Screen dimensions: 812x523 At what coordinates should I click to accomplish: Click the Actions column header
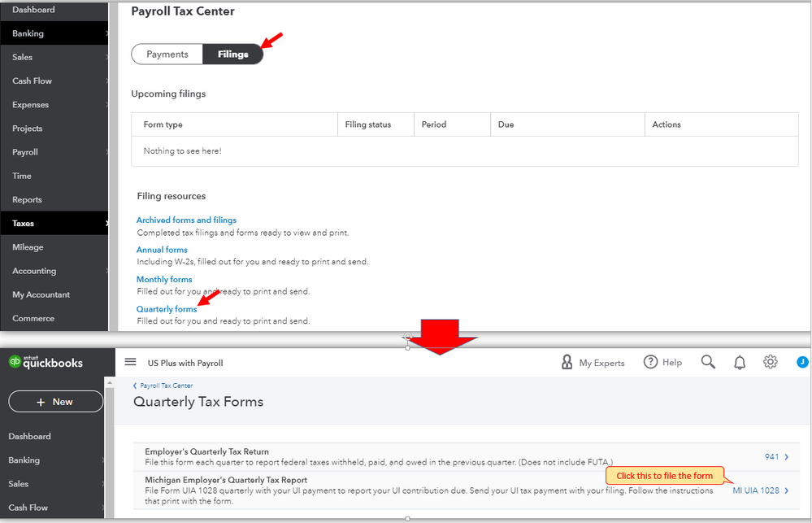click(x=722, y=124)
